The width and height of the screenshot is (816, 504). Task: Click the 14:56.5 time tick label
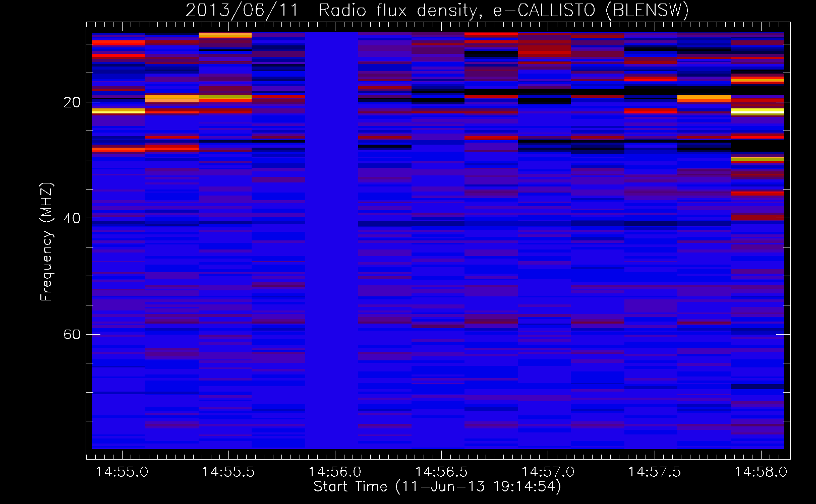(441, 472)
